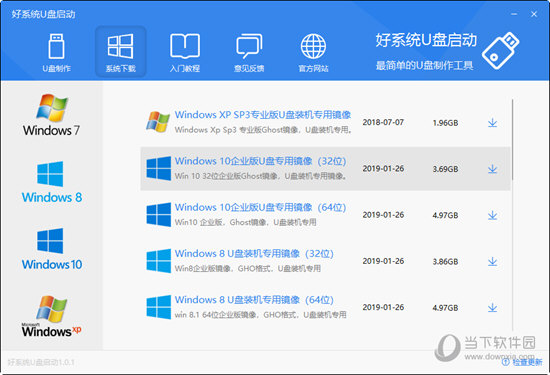The width and height of the screenshot is (550, 375).
Task: Open the 官方网站 globe tab
Action: (313, 52)
